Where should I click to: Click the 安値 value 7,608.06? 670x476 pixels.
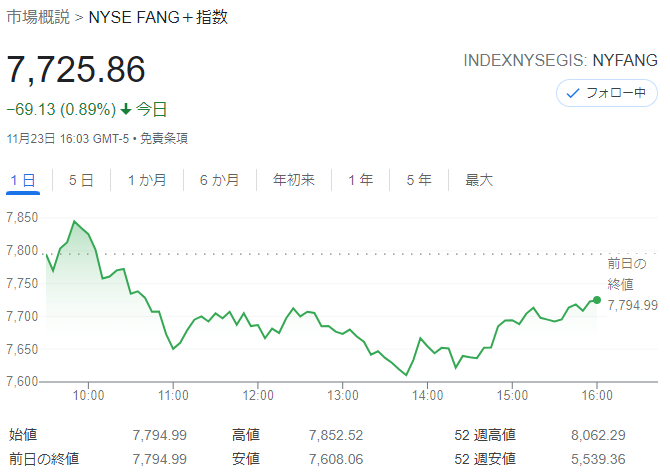(336, 459)
